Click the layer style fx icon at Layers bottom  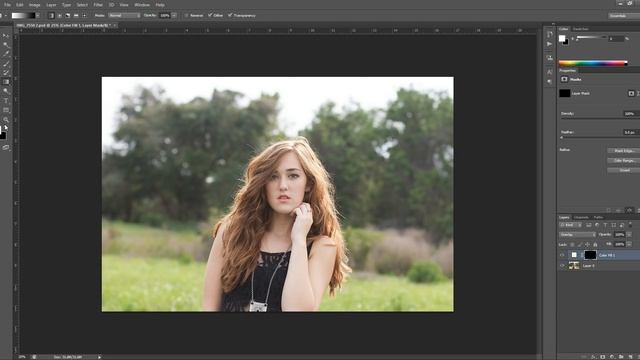593,356
